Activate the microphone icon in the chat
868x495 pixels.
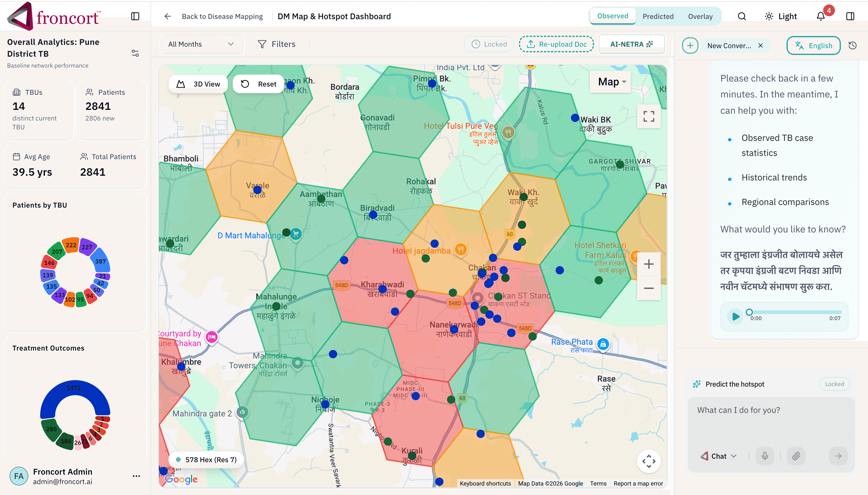pyautogui.click(x=765, y=456)
